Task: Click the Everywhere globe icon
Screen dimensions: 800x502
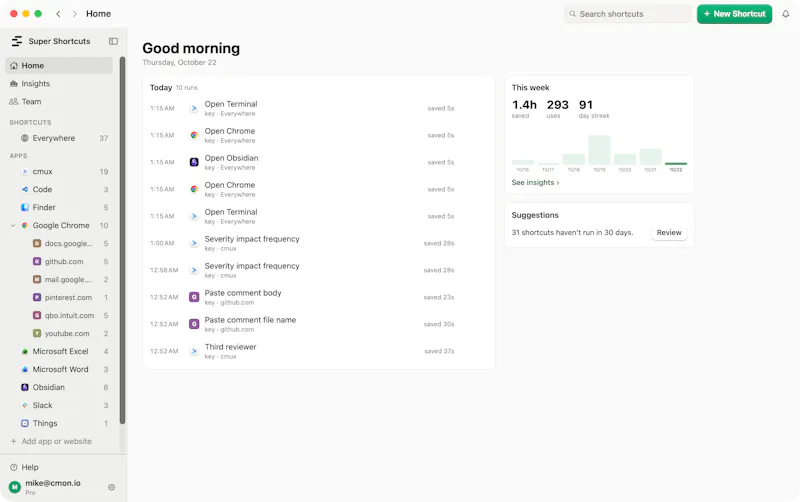Action: (24, 138)
